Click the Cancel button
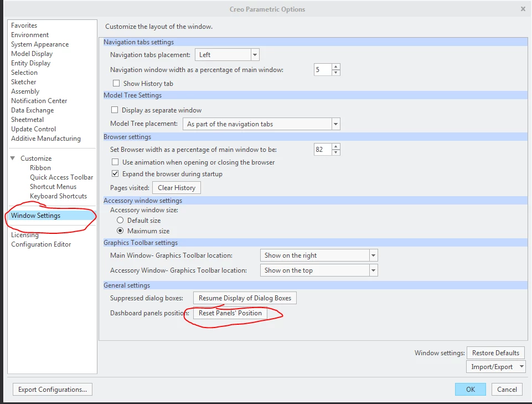This screenshot has width=532, height=404. tap(507, 390)
